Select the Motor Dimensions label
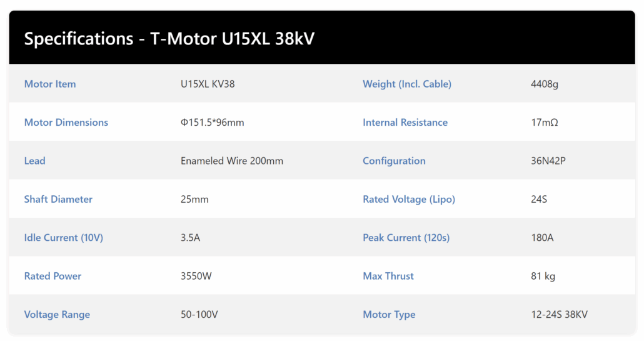 click(66, 123)
